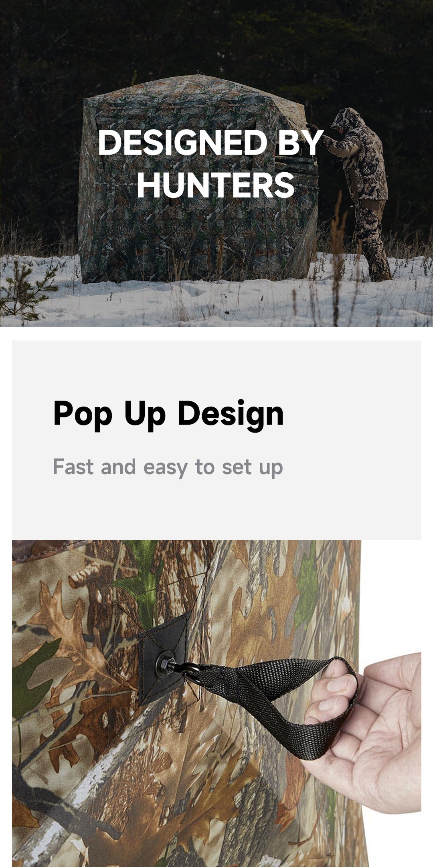Image resolution: width=433 pixels, height=868 pixels.
Task: Click the snowy ground in front of the blind
Action: click(216, 302)
